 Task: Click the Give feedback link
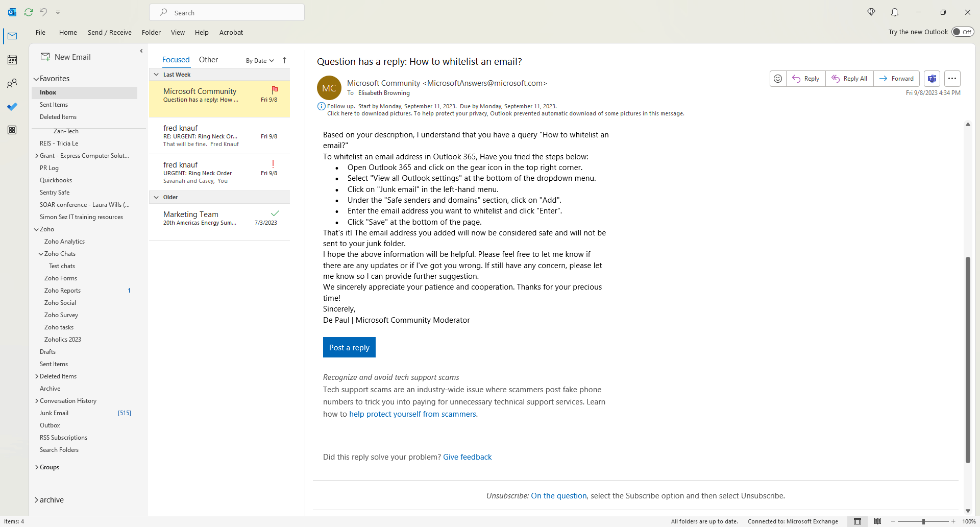click(468, 457)
